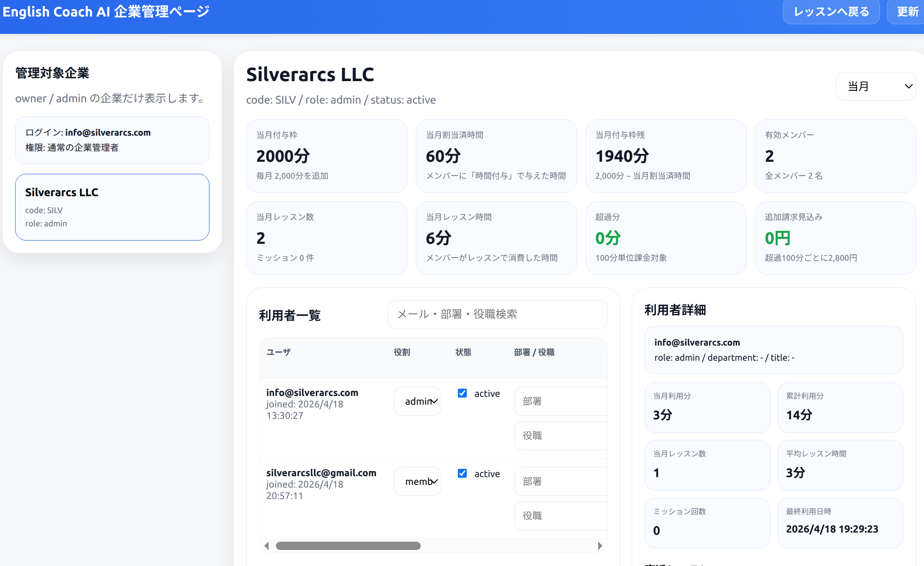
Task: Open role dropdown for info@silverarcs.com
Action: click(x=418, y=401)
